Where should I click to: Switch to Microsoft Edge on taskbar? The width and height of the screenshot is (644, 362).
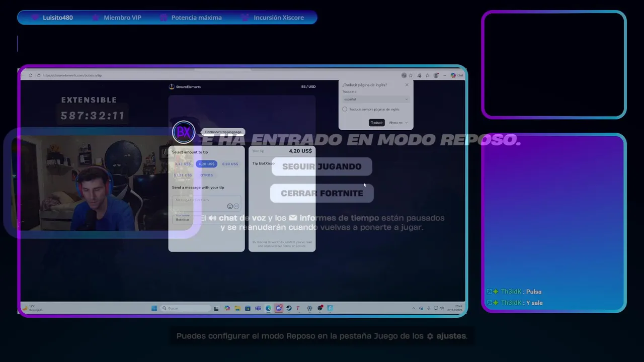point(268,308)
